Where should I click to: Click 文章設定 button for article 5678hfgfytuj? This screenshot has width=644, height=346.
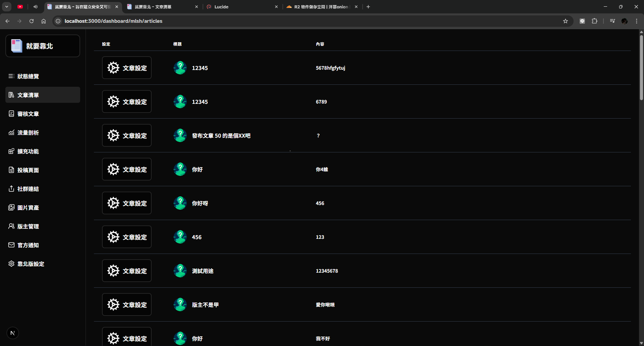pyautogui.click(x=127, y=68)
